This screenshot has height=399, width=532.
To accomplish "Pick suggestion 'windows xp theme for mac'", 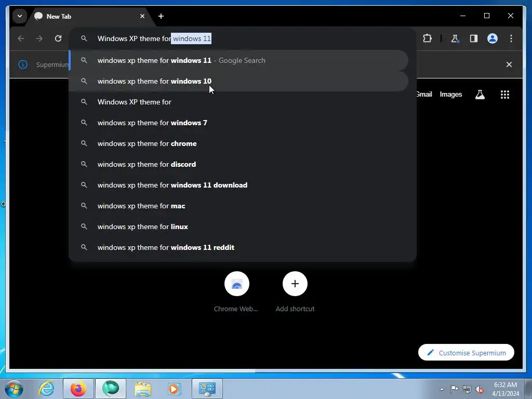I will click(x=238, y=206).
